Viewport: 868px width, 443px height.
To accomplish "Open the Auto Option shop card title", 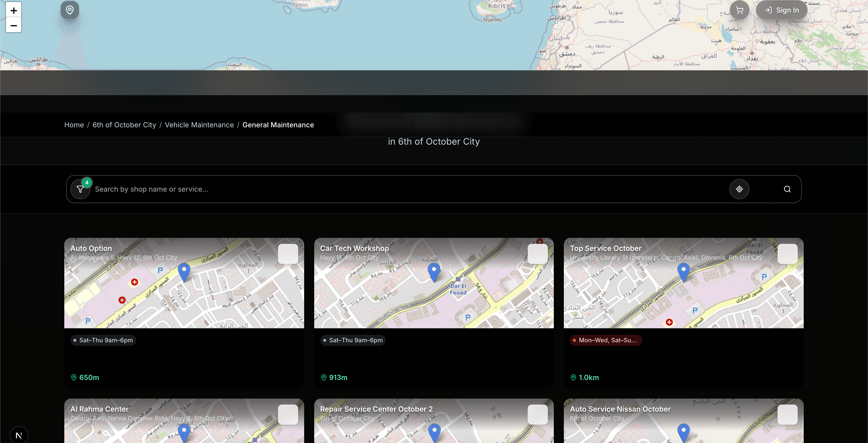I will coord(91,248).
